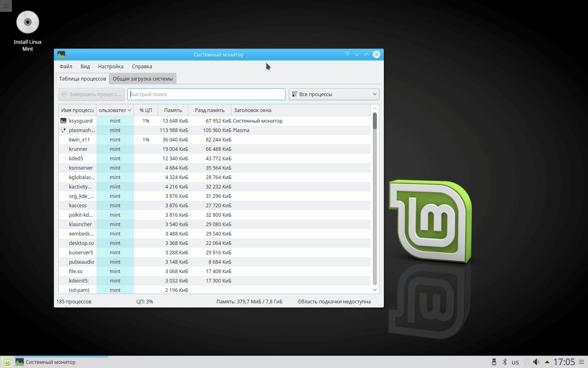The image size is (588, 368).
Task: Open the Настройка menu
Action: coord(111,66)
